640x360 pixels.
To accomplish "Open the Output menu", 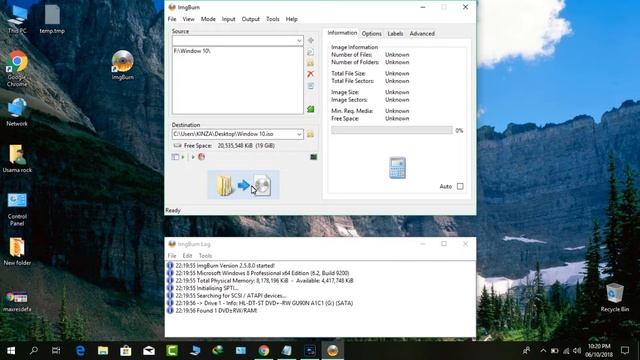I will [250, 19].
